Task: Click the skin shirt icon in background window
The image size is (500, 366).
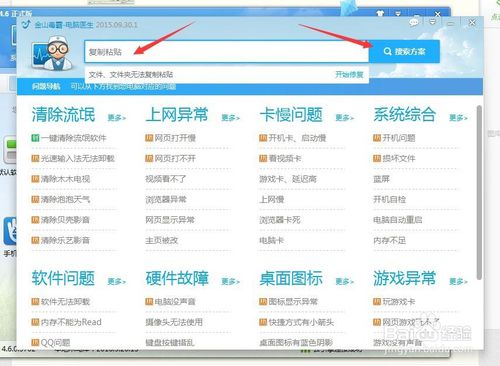Action: coord(380,14)
